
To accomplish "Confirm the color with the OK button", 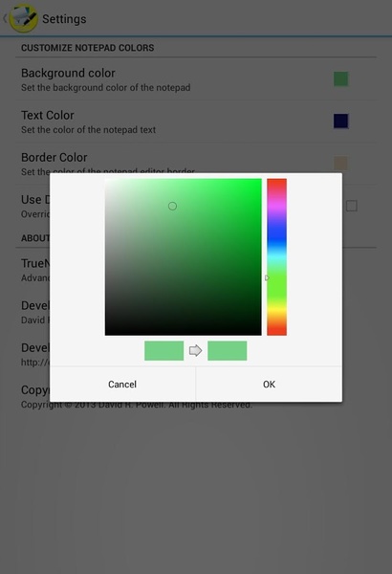I will coord(269,384).
